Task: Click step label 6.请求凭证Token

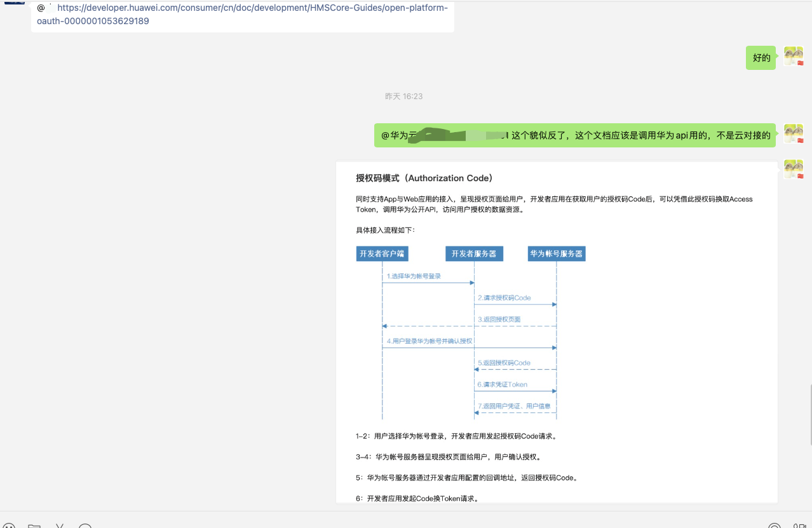Action: (x=502, y=384)
